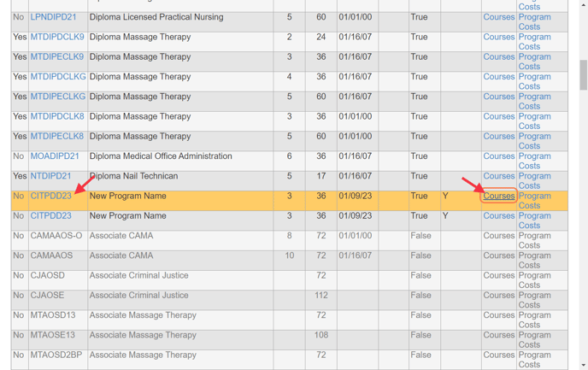Click Courses link in highlighted CITPDD23 row
Image resolution: width=588 pixels, height=370 pixels.
pyautogui.click(x=498, y=196)
